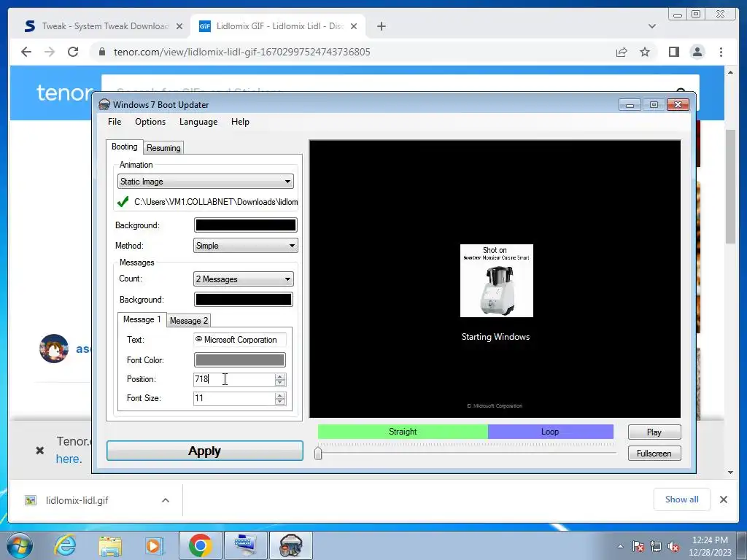The width and height of the screenshot is (747, 560).
Task: Click the green Straight timeline segment
Action: click(403, 432)
